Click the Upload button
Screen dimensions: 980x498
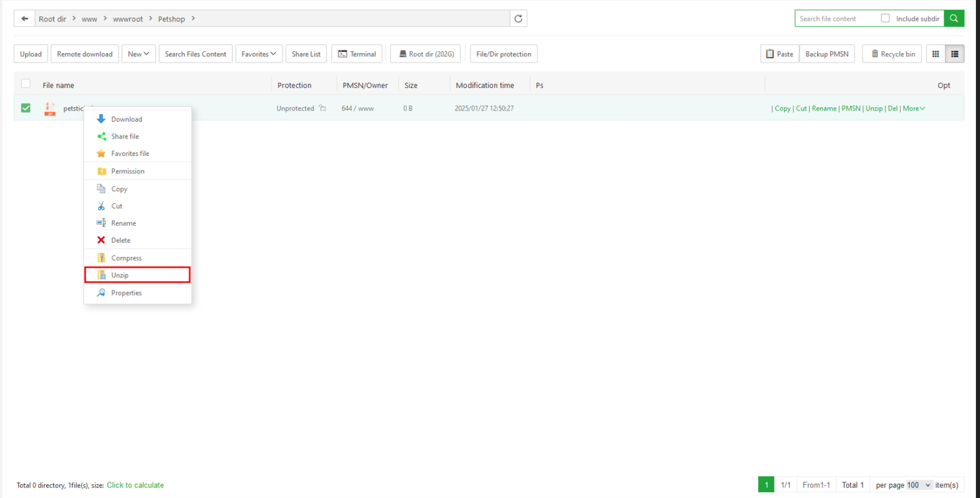(31, 54)
